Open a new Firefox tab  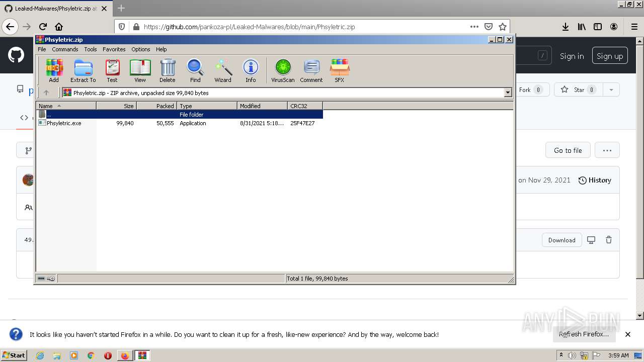121,9
